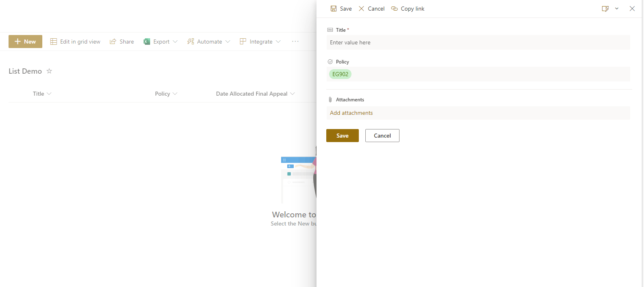Open Edit in grid view
Screen dimensions: 644x287
(x=75, y=42)
